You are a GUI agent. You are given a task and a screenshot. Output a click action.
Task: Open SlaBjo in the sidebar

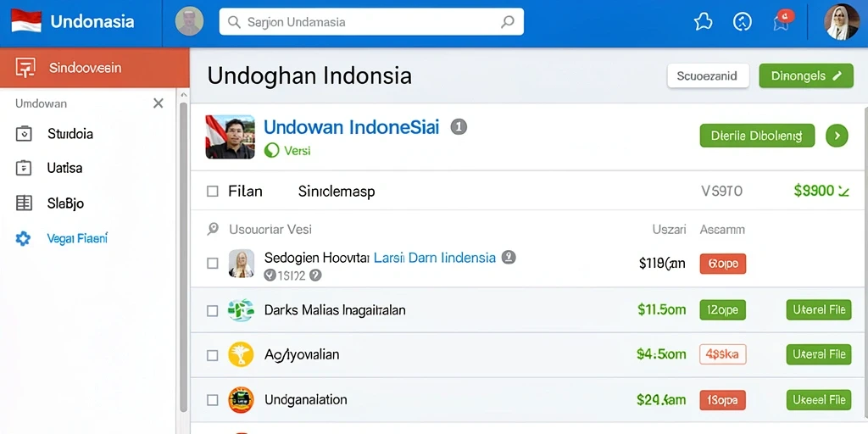click(65, 203)
